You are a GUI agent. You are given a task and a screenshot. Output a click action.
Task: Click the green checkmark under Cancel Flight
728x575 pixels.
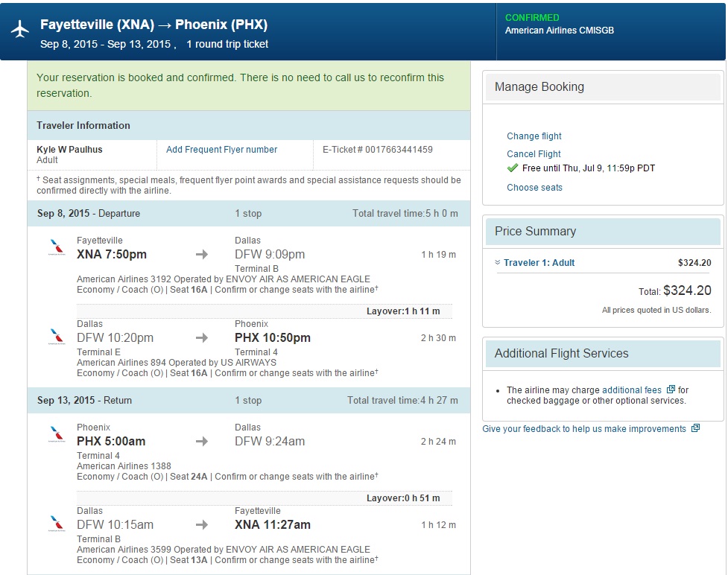click(x=512, y=168)
